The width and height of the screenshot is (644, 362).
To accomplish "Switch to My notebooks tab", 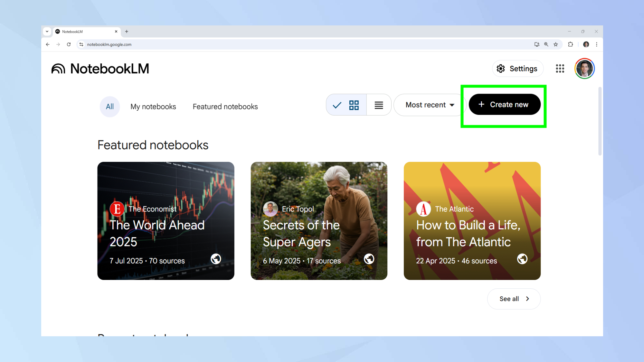I will (x=153, y=107).
